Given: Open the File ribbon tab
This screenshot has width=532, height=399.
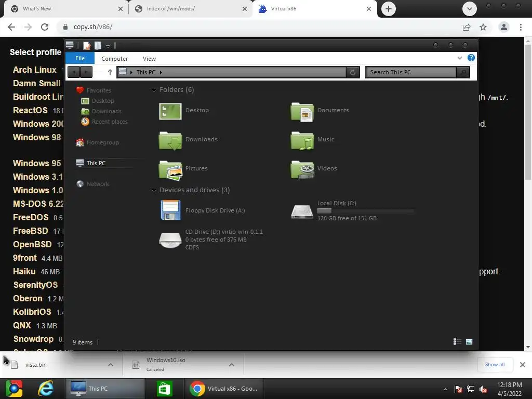Looking at the screenshot, I should coord(80,58).
